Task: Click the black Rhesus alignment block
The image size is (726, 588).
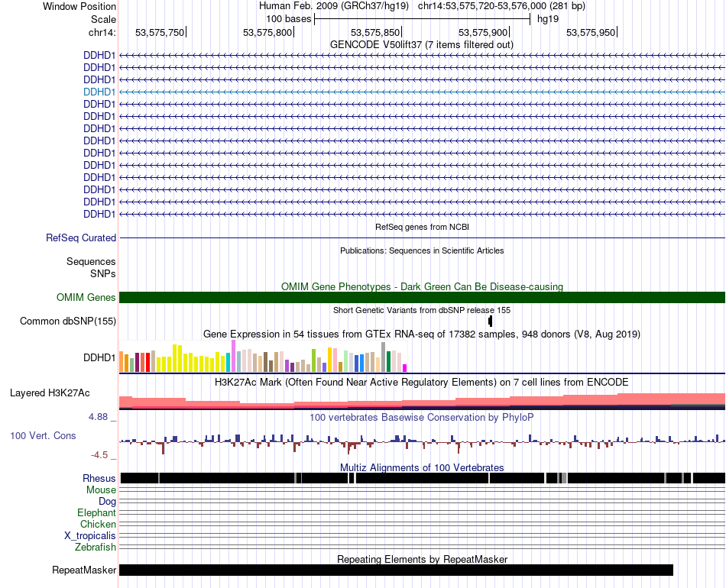Action: tap(423, 478)
